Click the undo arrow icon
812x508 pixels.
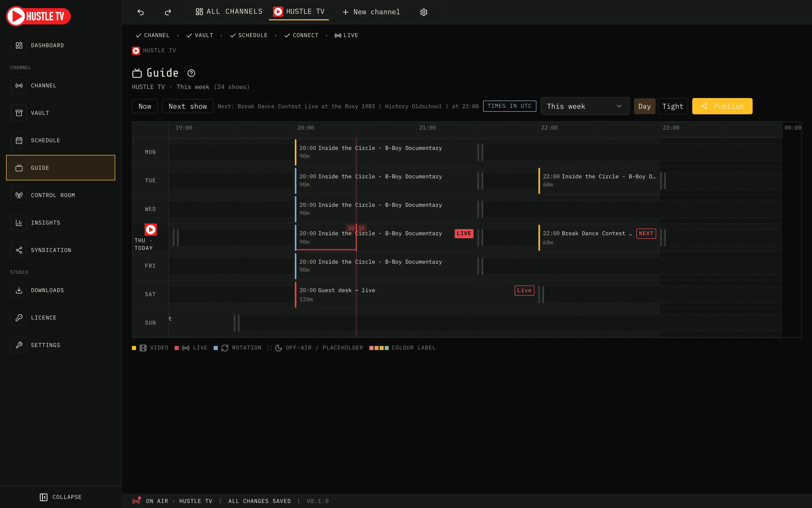pyautogui.click(x=141, y=12)
